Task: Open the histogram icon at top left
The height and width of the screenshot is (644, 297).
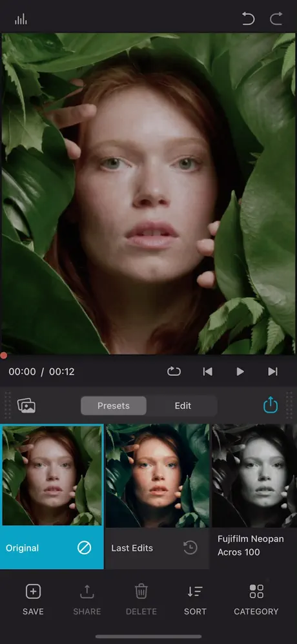Action: [21, 19]
